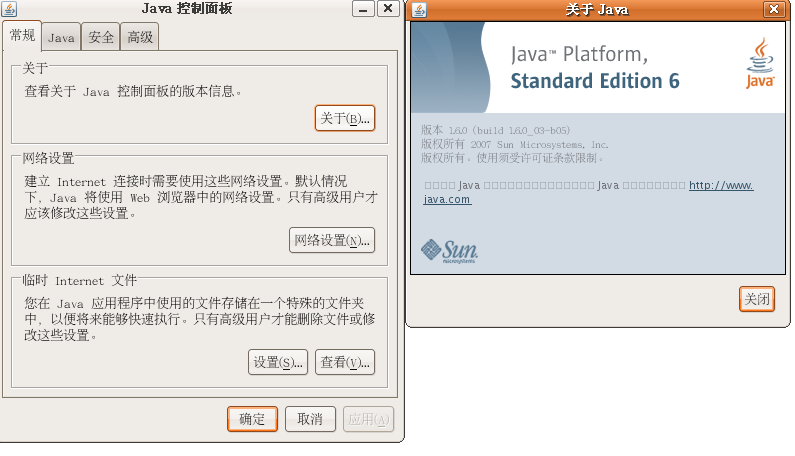Click the 关于 Java title bar text
Screen dimensions: 795x456
click(597, 10)
